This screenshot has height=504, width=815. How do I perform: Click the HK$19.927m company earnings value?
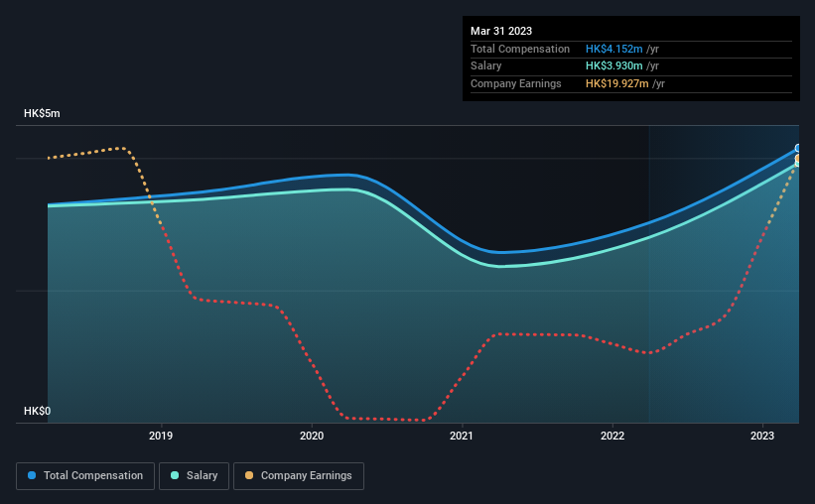[x=617, y=83]
